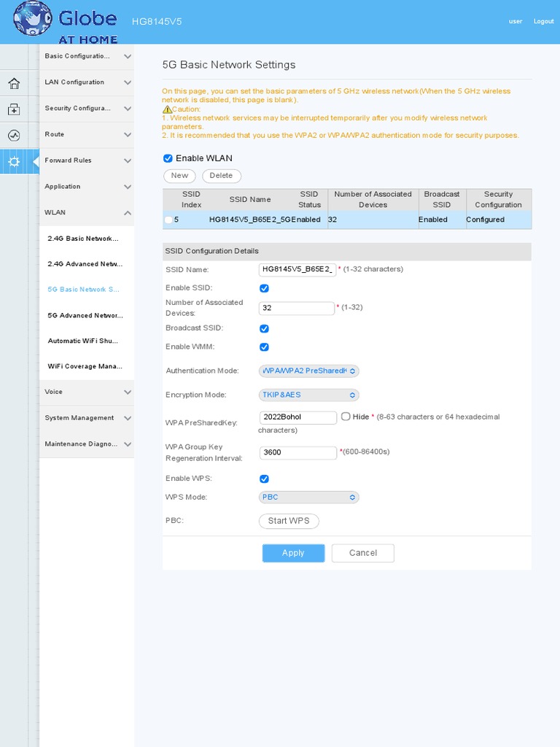The image size is (560, 747).
Task: Click the caution warning triangle icon
Action: point(167,109)
